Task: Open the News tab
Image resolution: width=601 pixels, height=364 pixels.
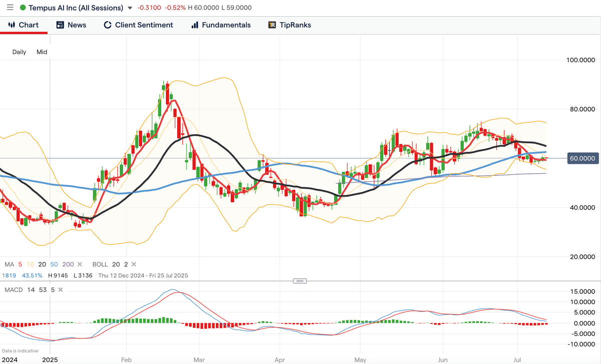Action: click(x=71, y=25)
